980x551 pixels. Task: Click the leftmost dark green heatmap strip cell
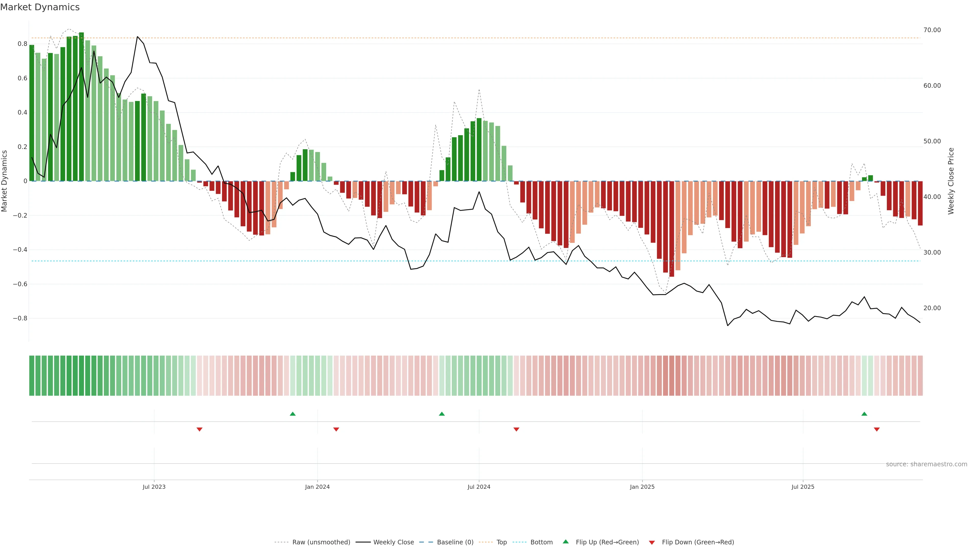pos(32,375)
